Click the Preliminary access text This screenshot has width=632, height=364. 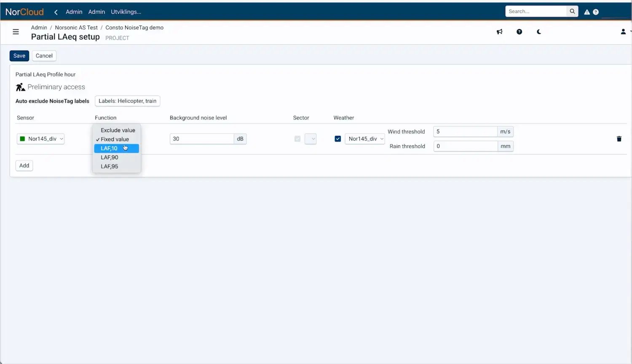(56, 87)
